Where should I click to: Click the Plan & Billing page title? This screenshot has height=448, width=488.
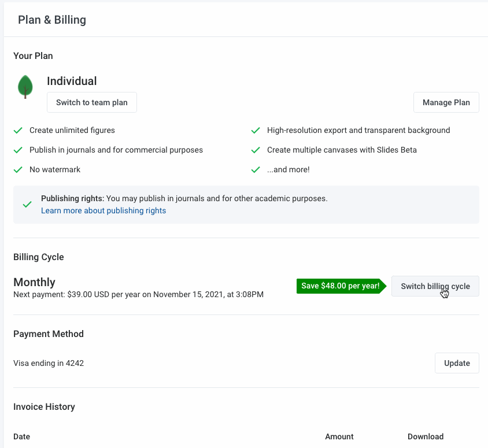[x=52, y=20]
